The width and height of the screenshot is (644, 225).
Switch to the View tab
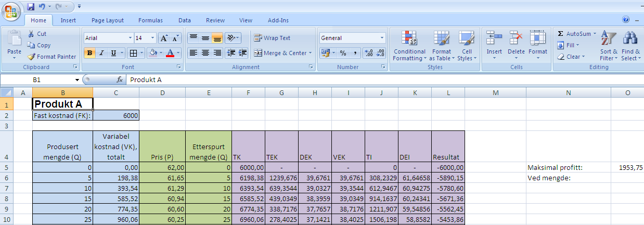click(246, 20)
